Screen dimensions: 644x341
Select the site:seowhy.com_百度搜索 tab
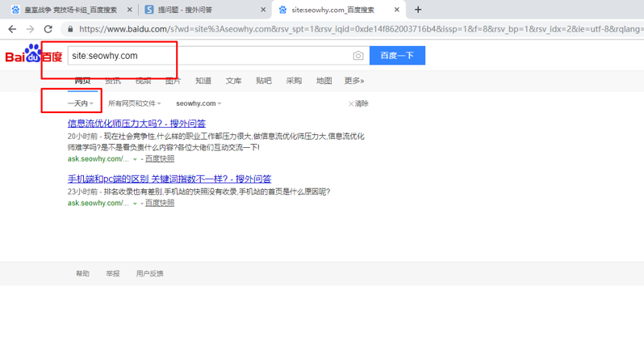click(338, 10)
